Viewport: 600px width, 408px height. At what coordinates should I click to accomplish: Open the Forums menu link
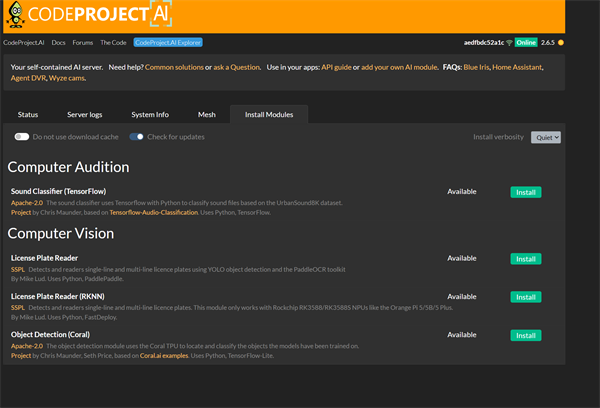pos(83,42)
